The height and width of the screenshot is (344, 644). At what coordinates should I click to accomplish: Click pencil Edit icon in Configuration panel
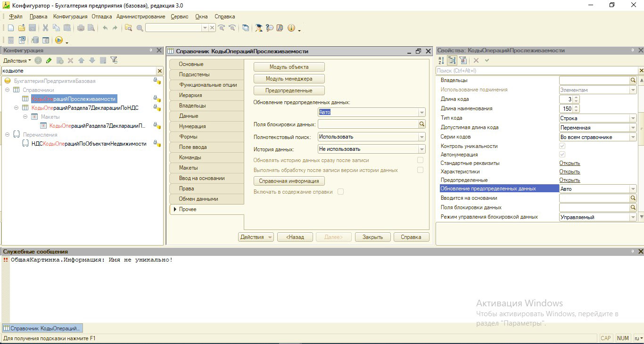(49, 60)
